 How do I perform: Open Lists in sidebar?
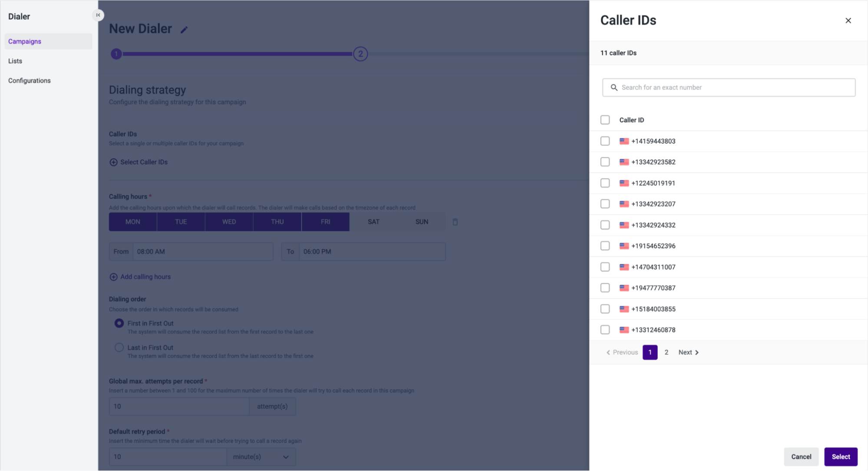point(15,61)
